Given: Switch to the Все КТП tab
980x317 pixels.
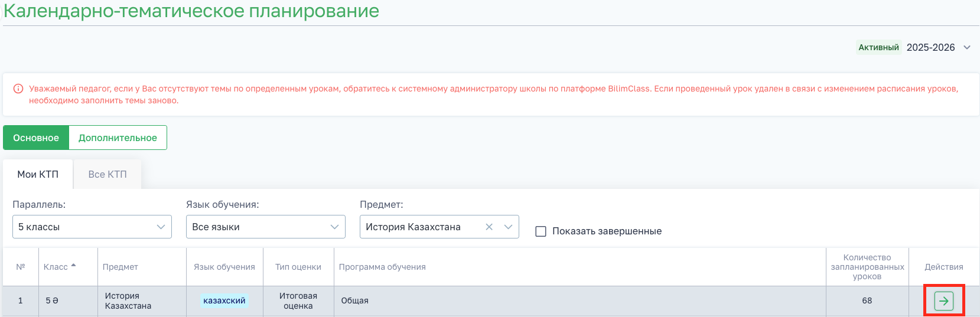Looking at the screenshot, I should (108, 175).
